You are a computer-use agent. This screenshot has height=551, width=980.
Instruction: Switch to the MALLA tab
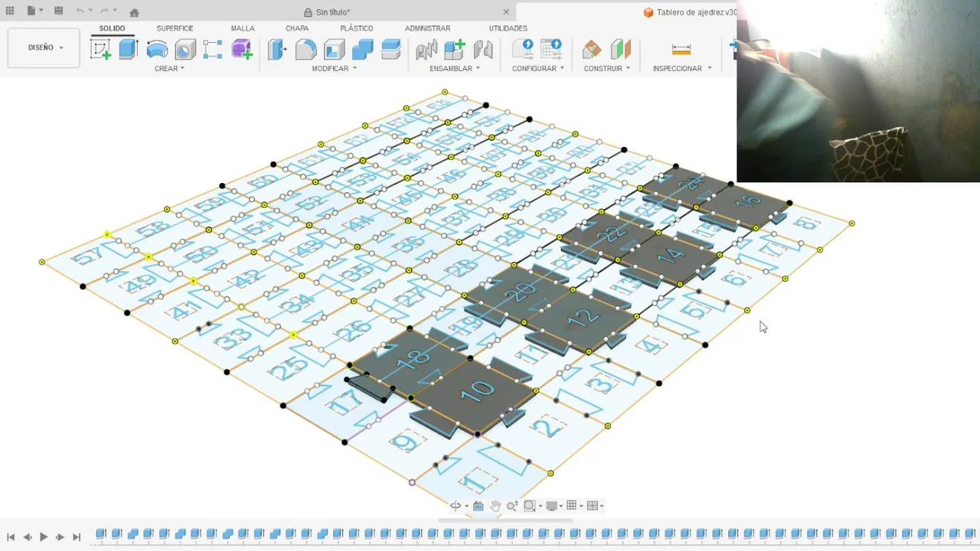coord(243,28)
